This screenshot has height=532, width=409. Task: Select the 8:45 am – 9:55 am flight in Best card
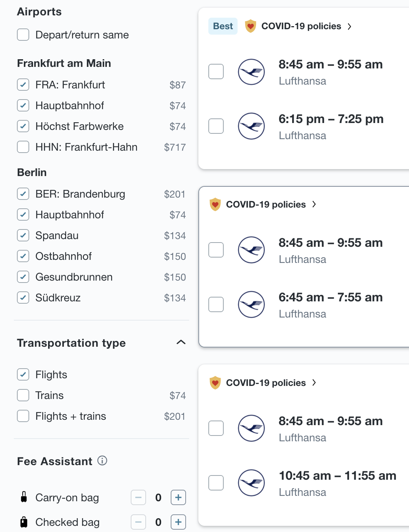point(216,71)
